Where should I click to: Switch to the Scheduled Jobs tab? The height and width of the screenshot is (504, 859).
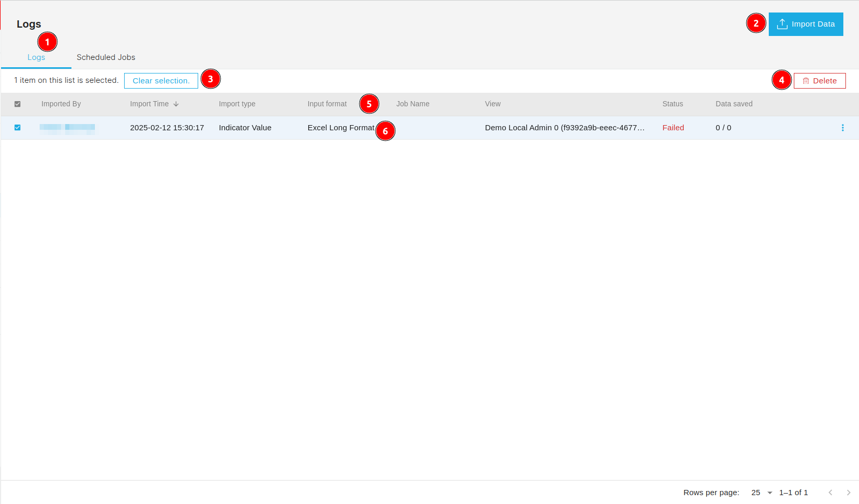[106, 57]
